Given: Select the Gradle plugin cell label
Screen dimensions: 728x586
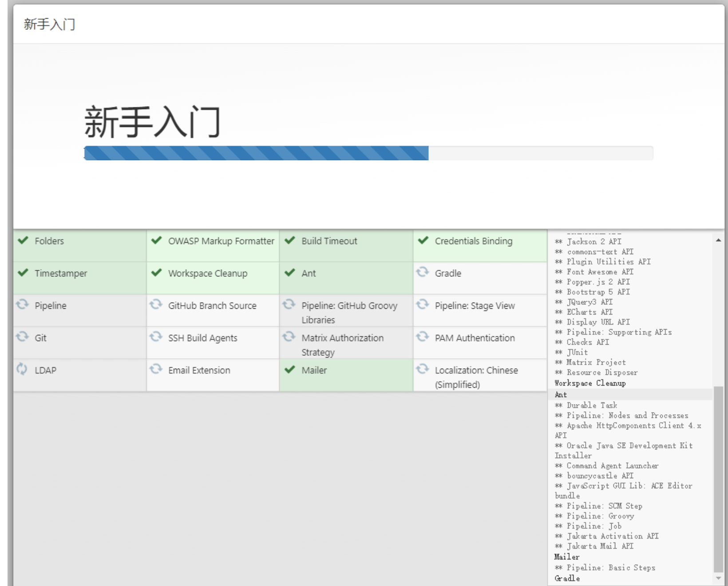Looking at the screenshot, I should click(x=448, y=273).
